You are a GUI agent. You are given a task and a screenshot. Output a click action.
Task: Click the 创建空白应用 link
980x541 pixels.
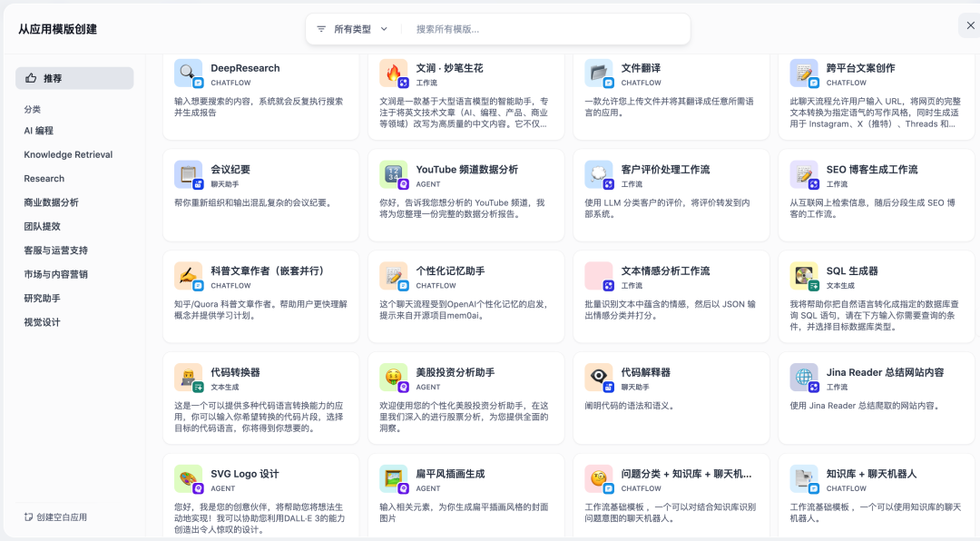[55, 517]
